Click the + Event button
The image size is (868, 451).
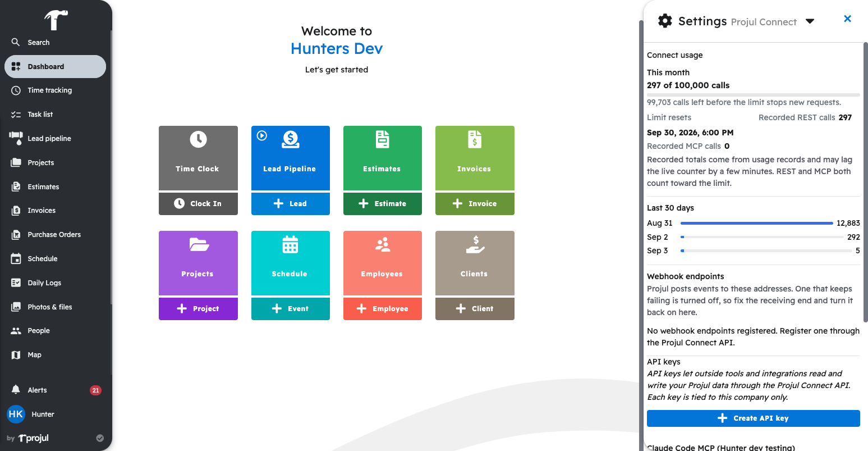click(290, 309)
